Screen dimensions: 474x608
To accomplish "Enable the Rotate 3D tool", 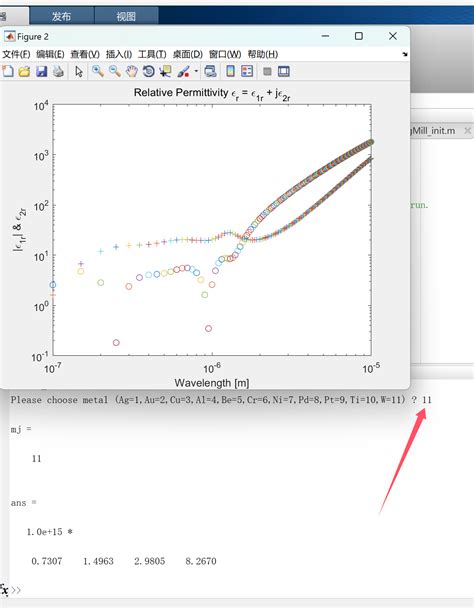I will 149,71.
